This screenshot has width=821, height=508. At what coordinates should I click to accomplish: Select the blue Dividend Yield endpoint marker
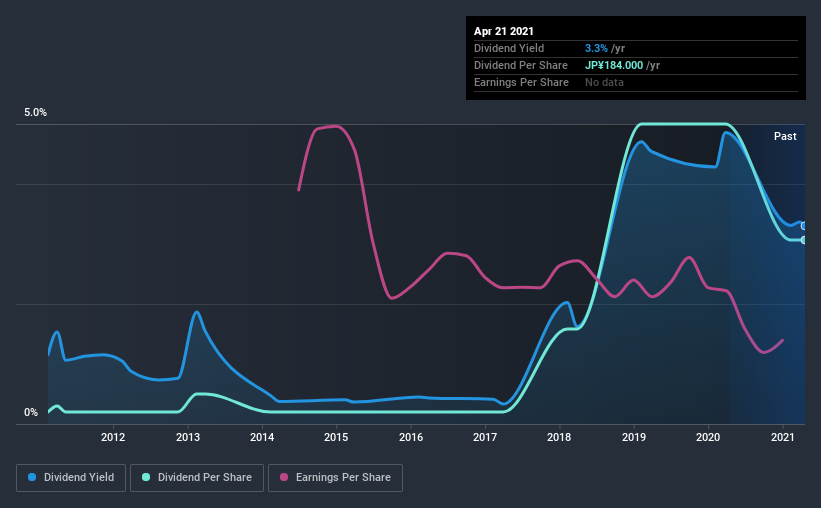click(804, 226)
